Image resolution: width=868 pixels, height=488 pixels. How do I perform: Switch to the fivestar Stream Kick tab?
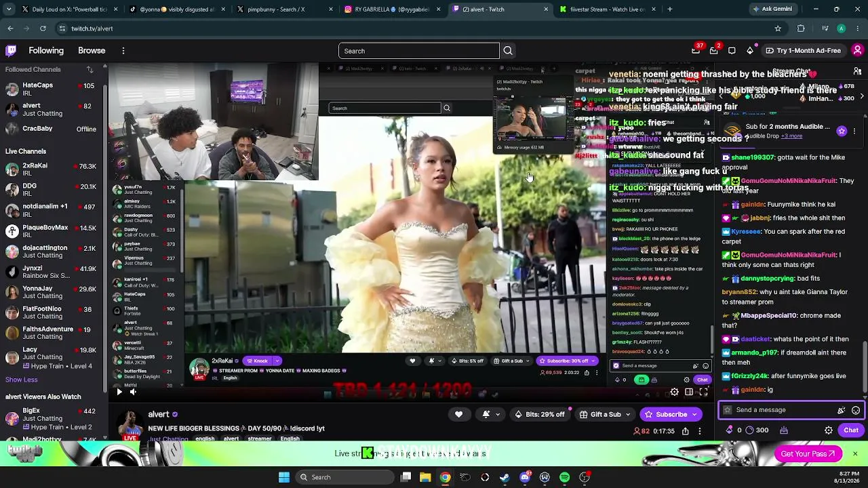tap(608, 9)
